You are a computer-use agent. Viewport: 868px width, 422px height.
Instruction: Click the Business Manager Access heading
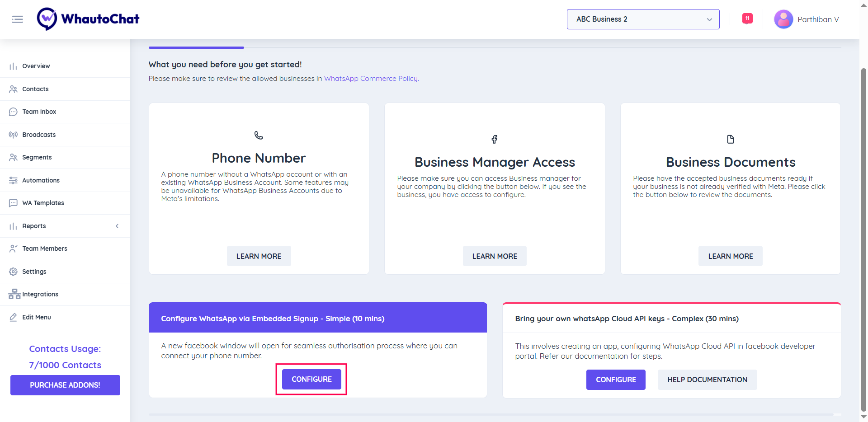coord(495,162)
